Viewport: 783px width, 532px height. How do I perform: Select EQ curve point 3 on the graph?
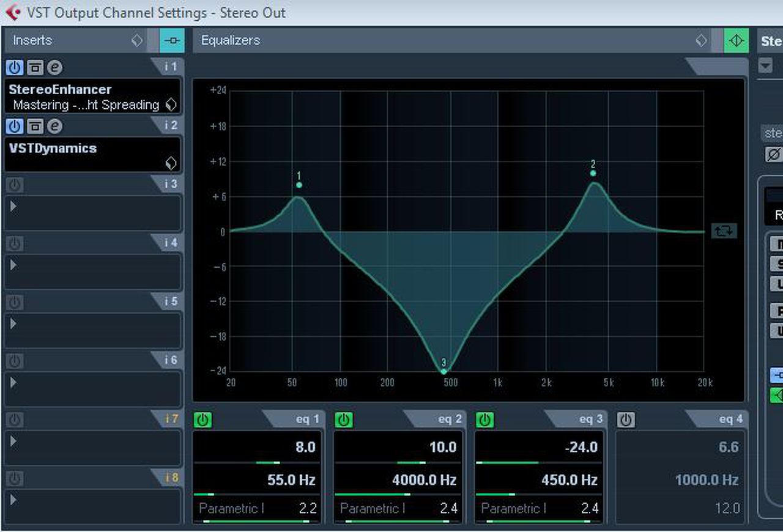click(x=443, y=371)
